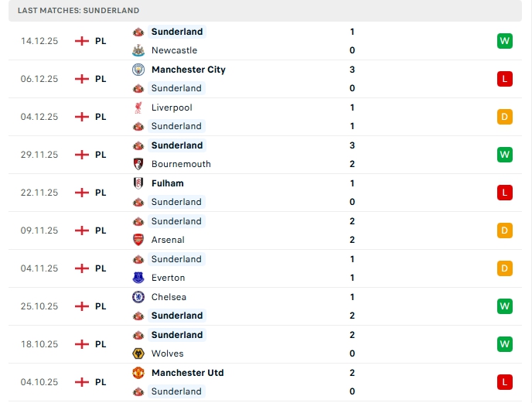The image size is (532, 403).
Task: Click the Chelsea club crest
Action: (138, 297)
